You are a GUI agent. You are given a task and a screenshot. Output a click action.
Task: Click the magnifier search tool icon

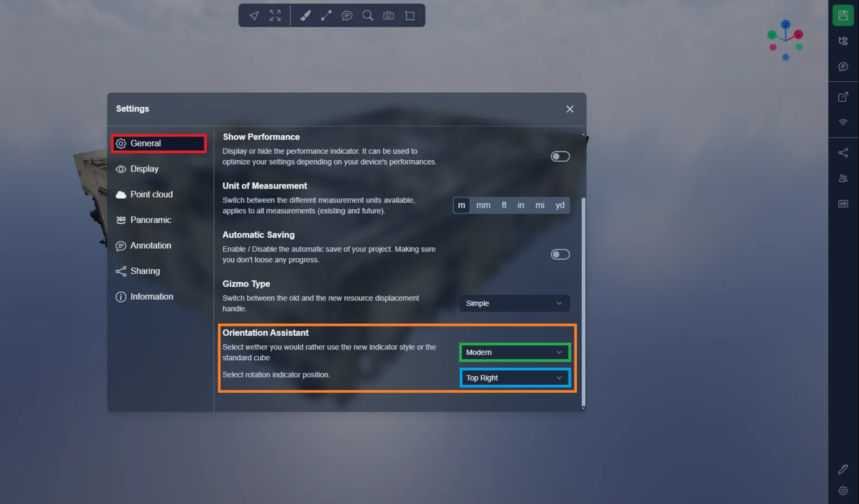click(368, 16)
